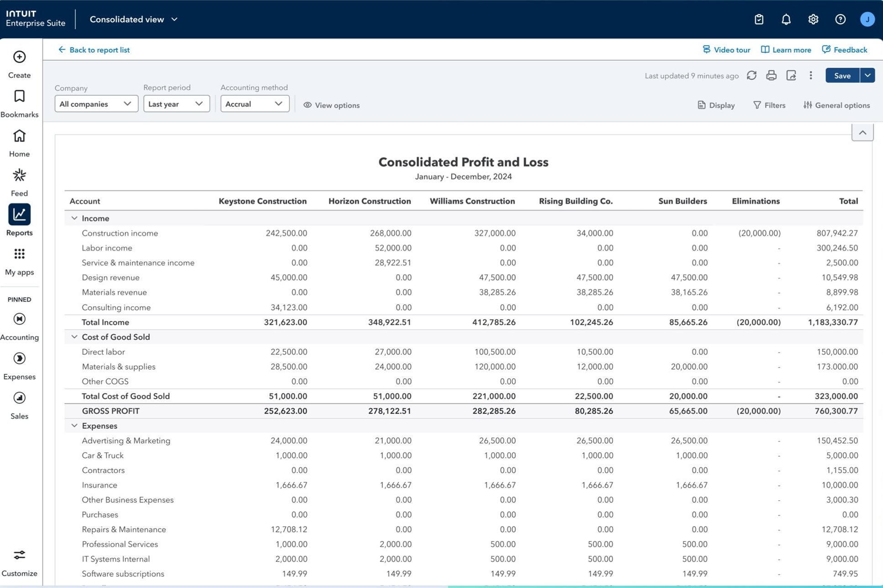Image resolution: width=883 pixels, height=588 pixels.
Task: Collapse the Income section
Action: [x=74, y=218]
